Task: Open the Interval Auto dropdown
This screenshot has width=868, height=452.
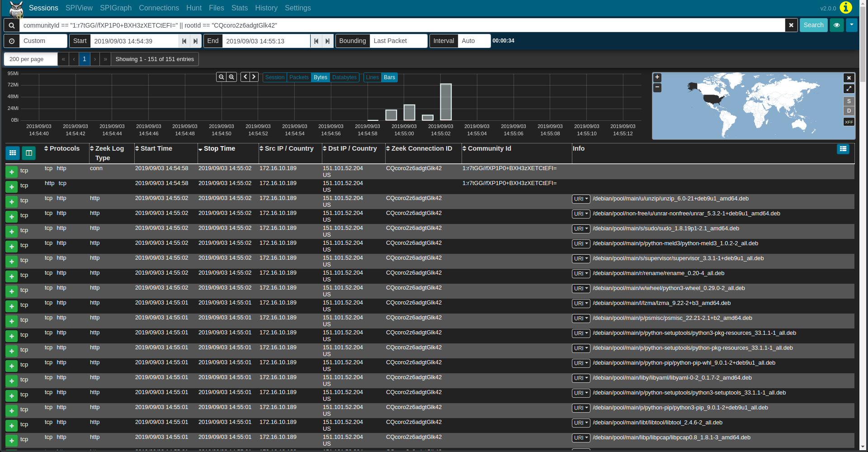Action: [x=474, y=41]
